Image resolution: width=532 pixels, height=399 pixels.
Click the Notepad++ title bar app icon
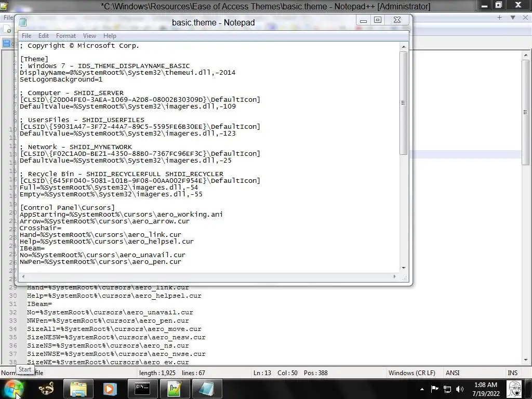coord(4,6)
